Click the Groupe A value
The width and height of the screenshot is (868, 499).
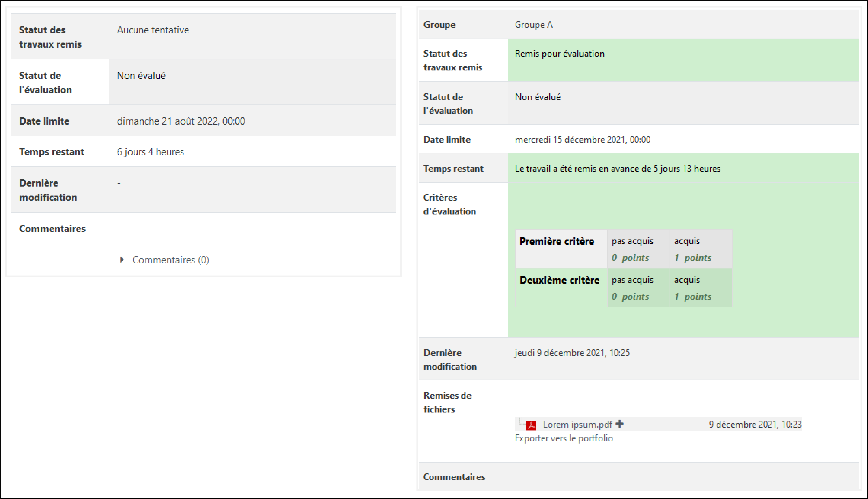pos(534,25)
